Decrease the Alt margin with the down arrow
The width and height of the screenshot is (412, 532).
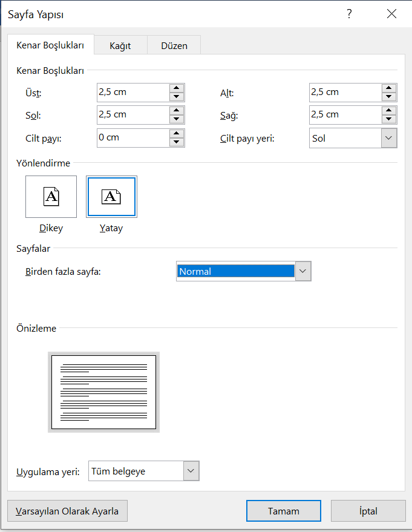pyautogui.click(x=388, y=96)
